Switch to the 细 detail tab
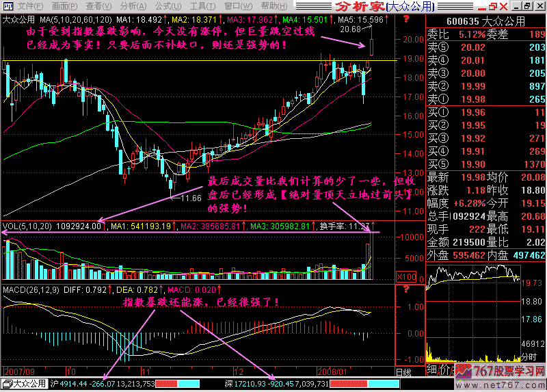This screenshot has height=392, width=547. tap(431, 370)
